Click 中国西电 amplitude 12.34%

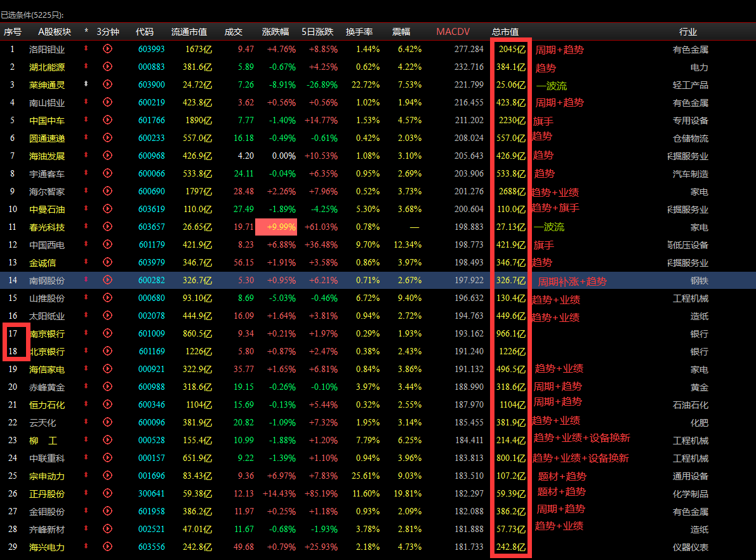point(408,244)
